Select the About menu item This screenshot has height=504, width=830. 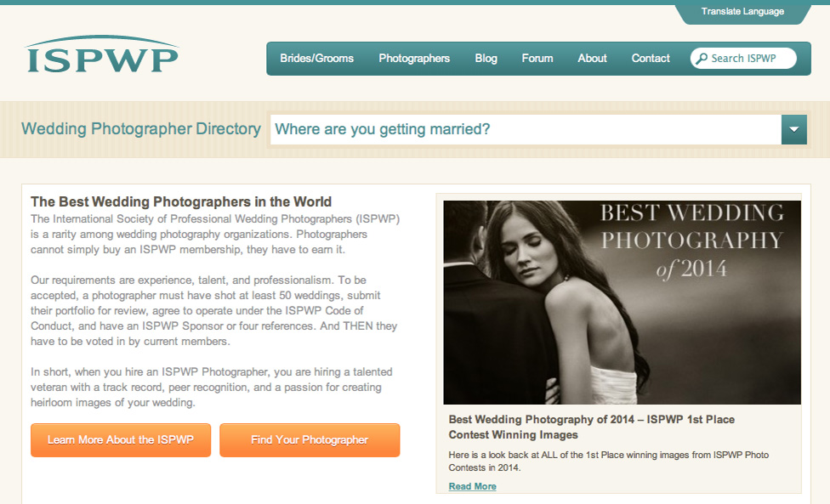click(592, 58)
